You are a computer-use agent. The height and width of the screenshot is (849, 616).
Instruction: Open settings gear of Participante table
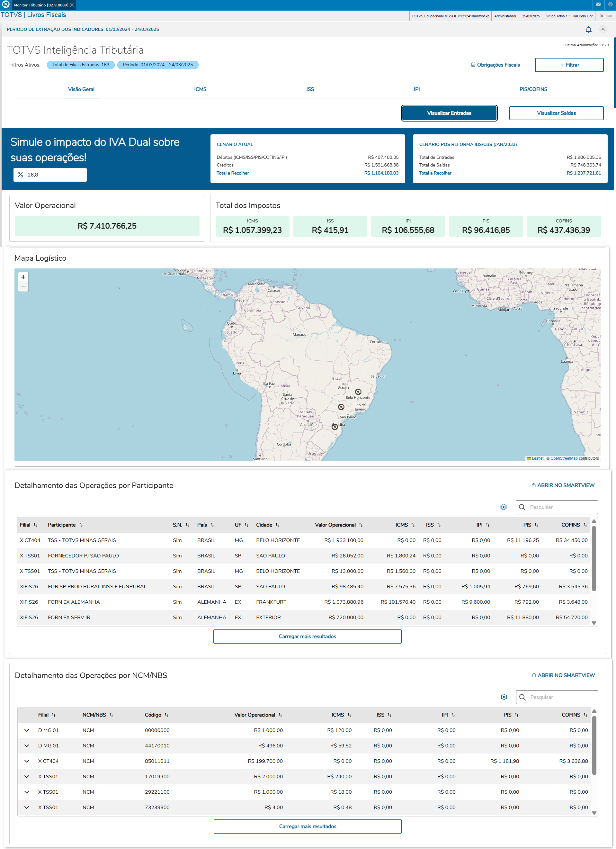(503, 507)
